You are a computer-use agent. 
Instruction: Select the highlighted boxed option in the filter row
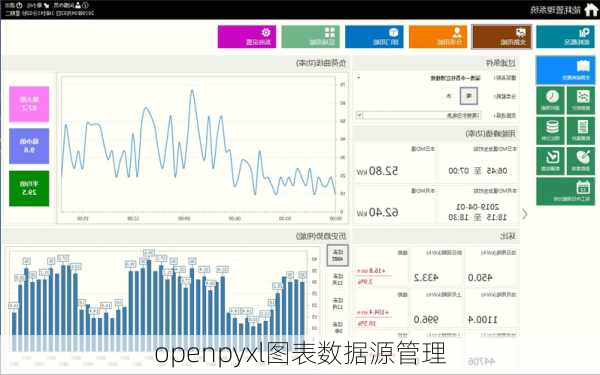coord(469,96)
